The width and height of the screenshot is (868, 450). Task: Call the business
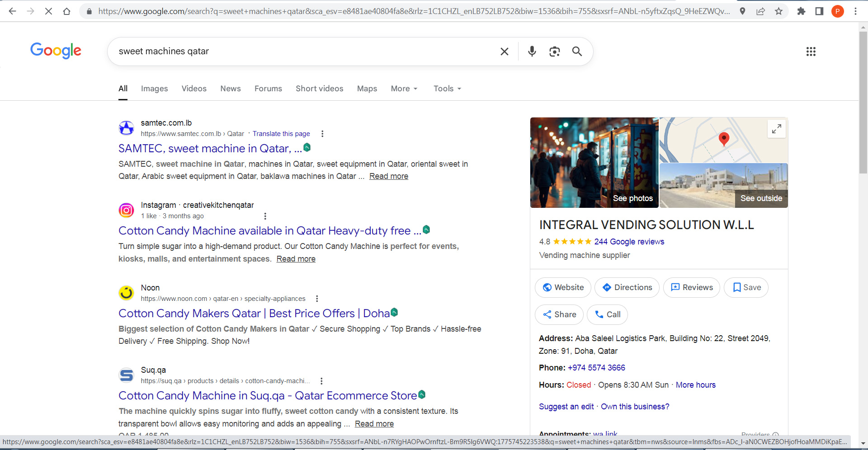(607, 314)
